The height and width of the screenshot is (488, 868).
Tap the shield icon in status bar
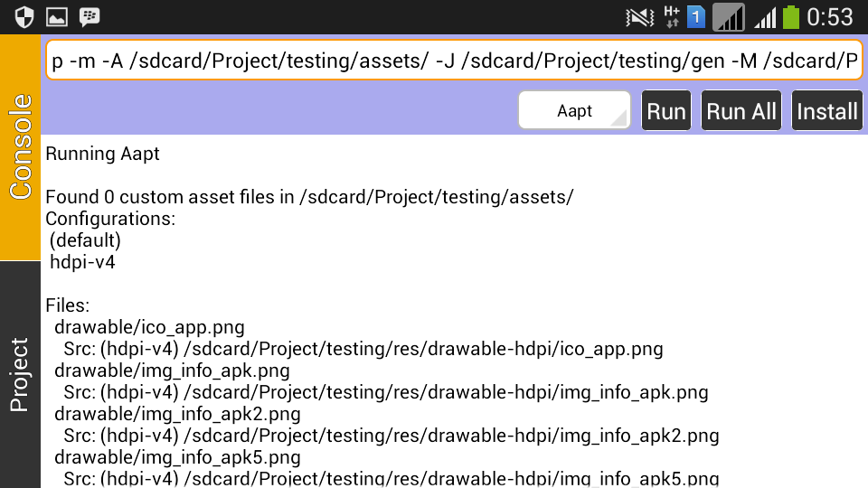coord(24,16)
